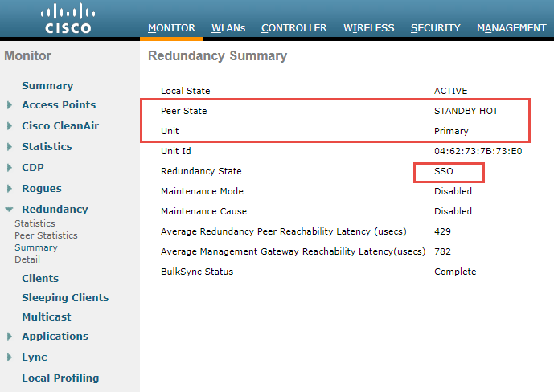The image size is (554, 392).
Task: Expand the Applications menu arrow
Action: point(10,337)
